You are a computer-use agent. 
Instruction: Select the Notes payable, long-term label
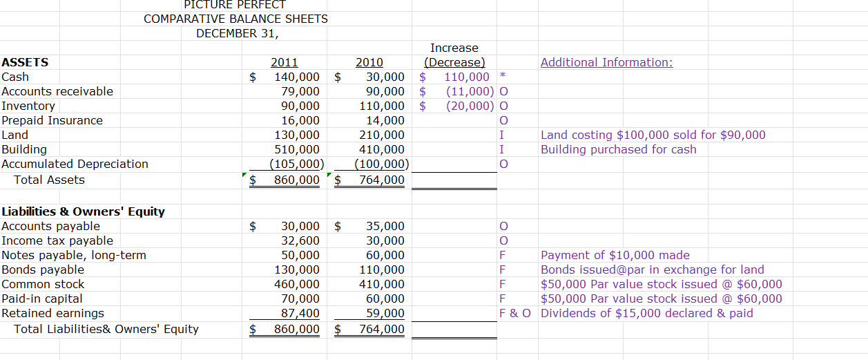[x=74, y=255]
